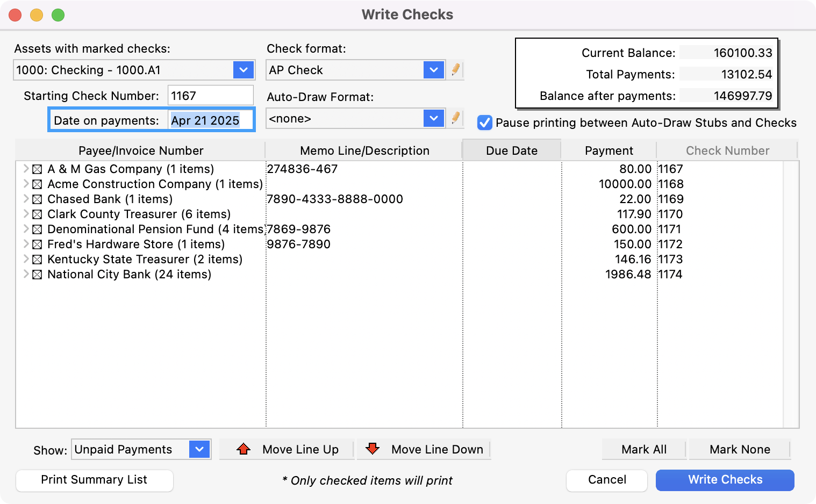Click the red up arrow icon

click(x=244, y=449)
